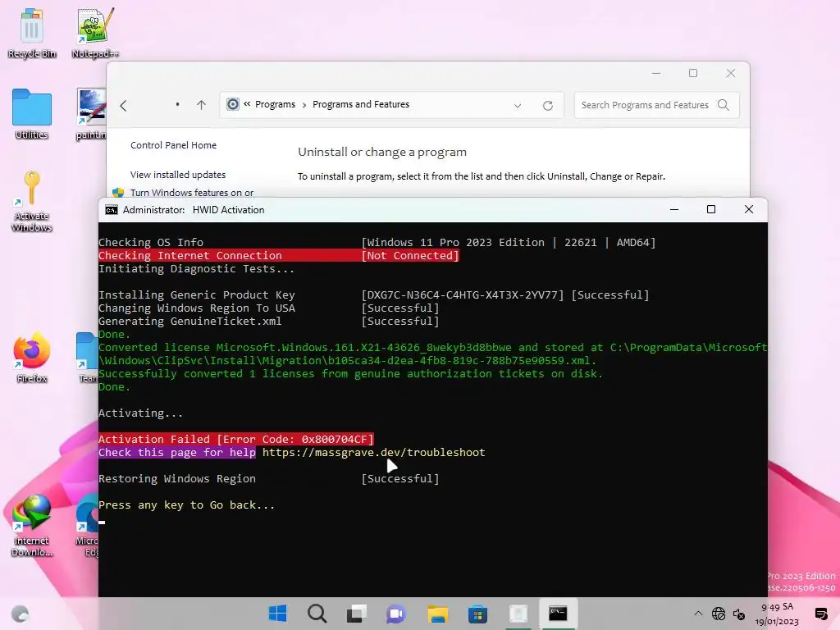Viewport: 840px width, 630px height.
Task: Maximize the Programs and Features window
Action: pos(693,73)
